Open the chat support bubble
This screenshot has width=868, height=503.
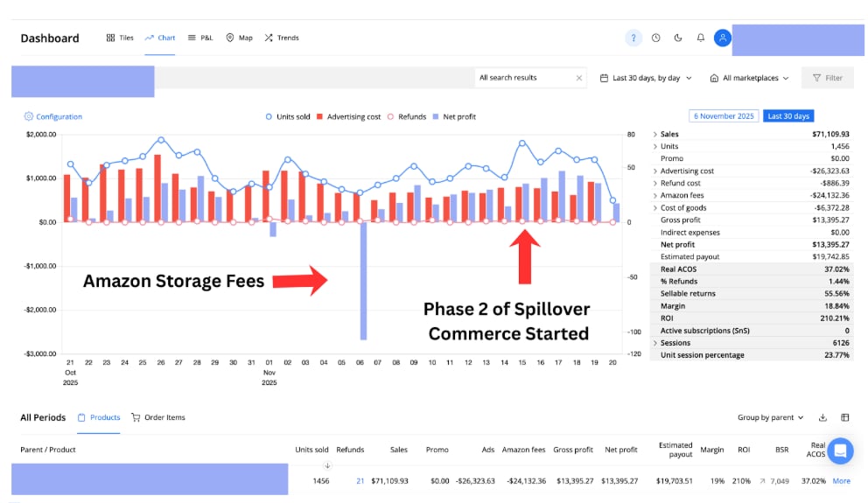[840, 451]
